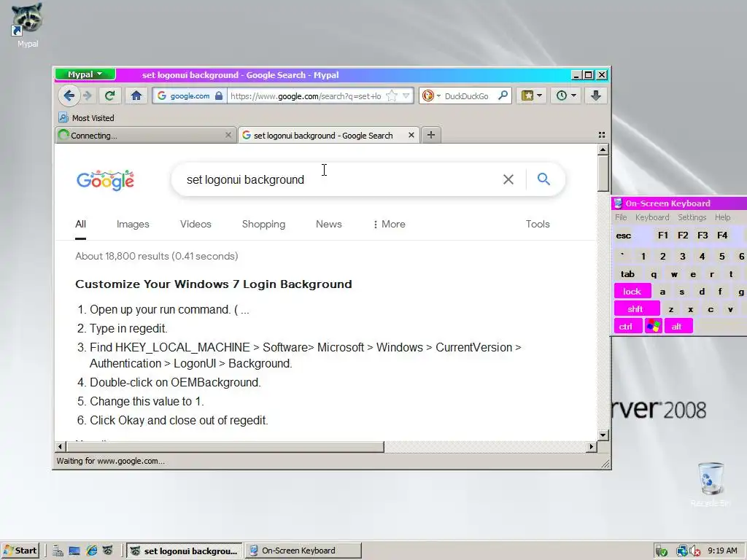Click the Start button

coord(20,551)
